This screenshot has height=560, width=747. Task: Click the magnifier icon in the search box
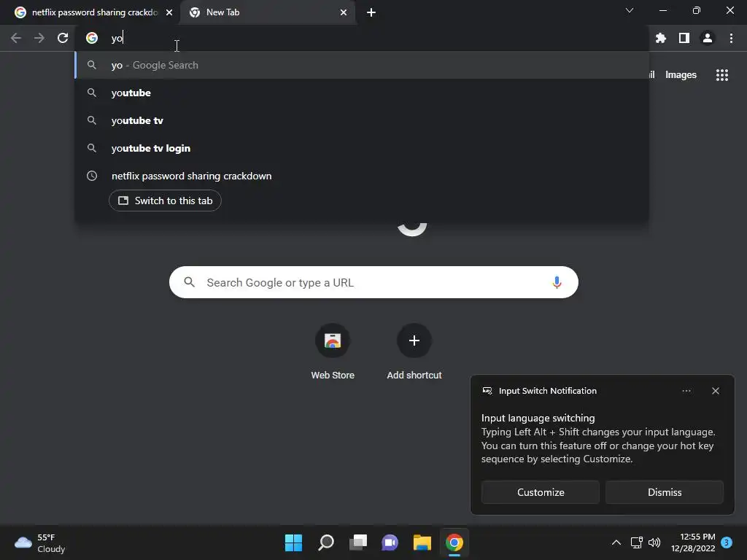[x=190, y=282]
